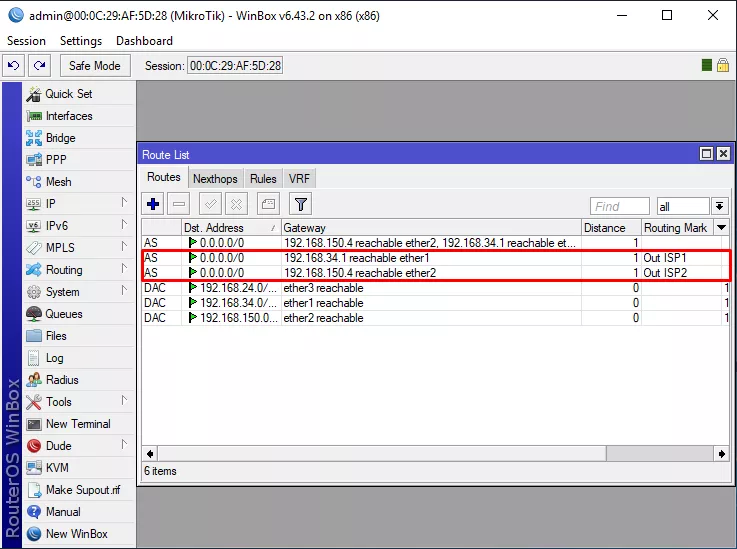Click the comment button in Route List
Image resolution: width=737 pixels, height=549 pixels.
(268, 204)
